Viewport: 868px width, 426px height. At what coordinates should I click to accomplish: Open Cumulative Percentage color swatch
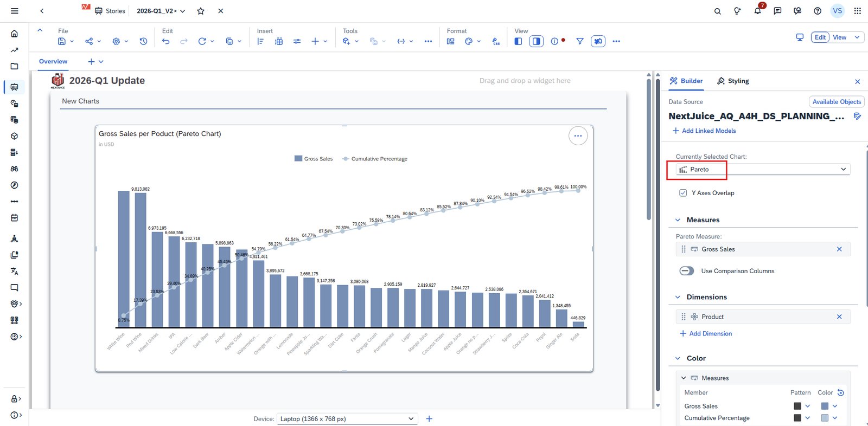point(825,418)
